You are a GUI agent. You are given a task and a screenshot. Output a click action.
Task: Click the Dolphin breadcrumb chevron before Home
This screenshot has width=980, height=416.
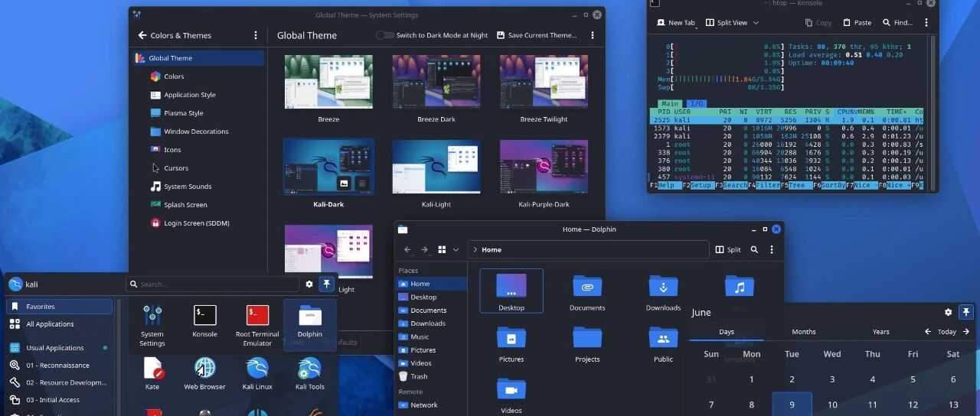pos(475,249)
